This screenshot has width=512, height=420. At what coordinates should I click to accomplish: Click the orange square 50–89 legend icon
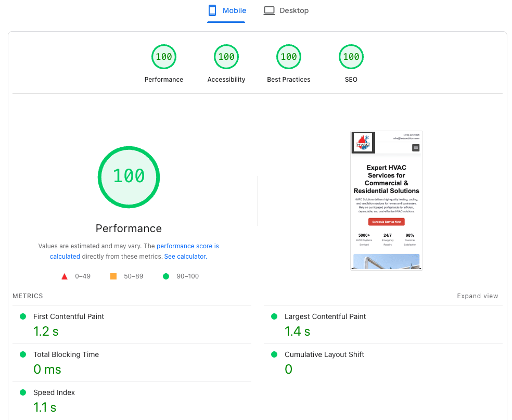[113, 276]
